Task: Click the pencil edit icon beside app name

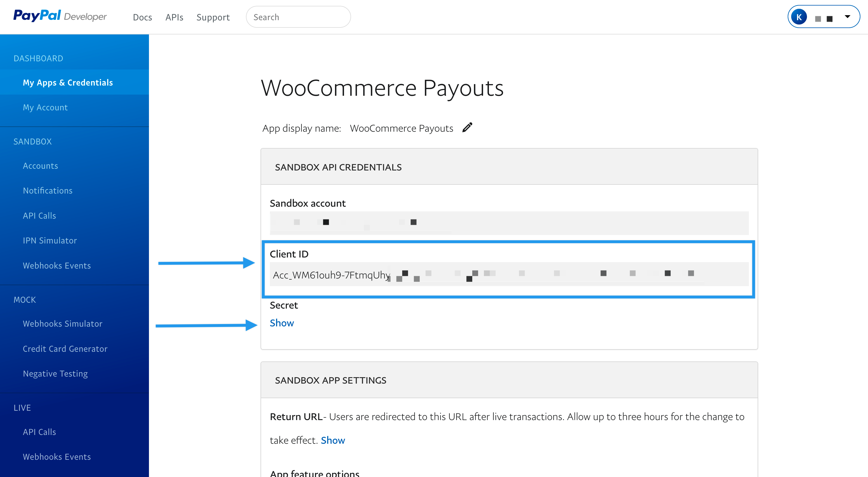Action: (x=467, y=128)
